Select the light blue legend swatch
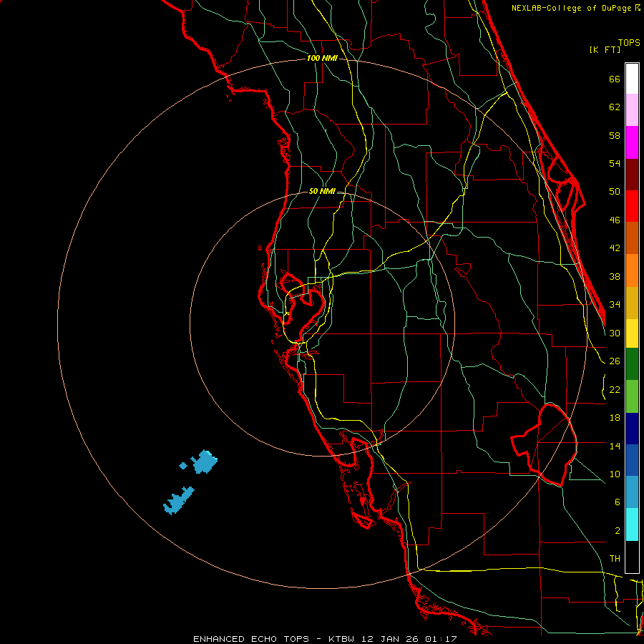Image resolution: width=644 pixels, height=644 pixels. pyautogui.click(x=632, y=492)
